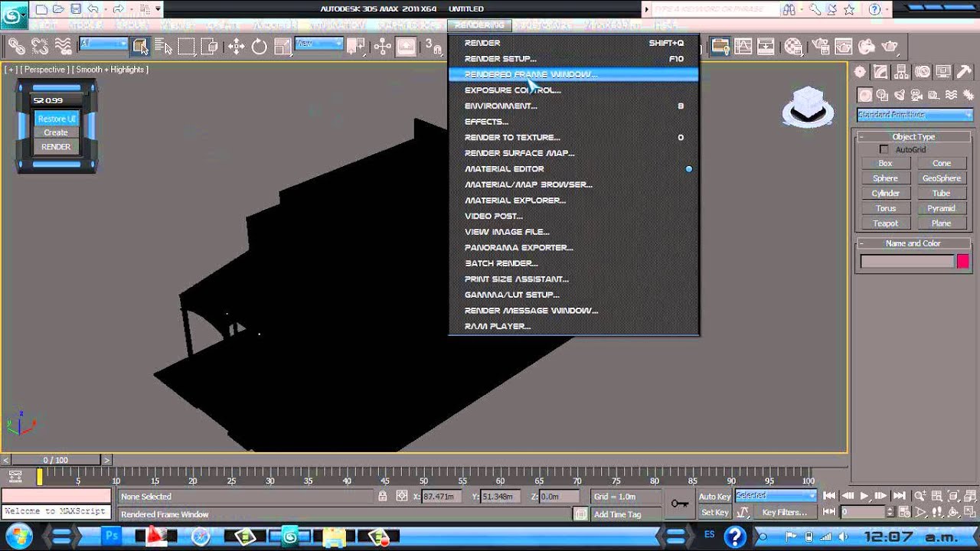
Task: Activate the Select Object tool
Action: pyautogui.click(x=140, y=47)
